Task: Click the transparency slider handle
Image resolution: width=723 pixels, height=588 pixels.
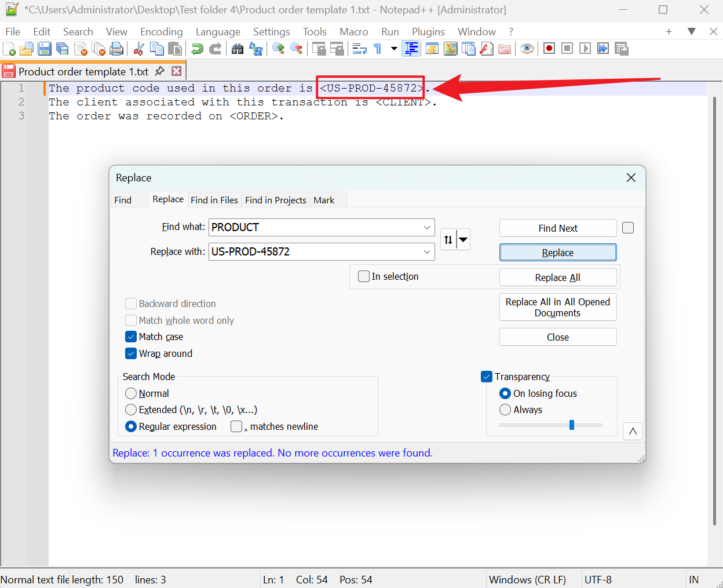Action: tap(572, 425)
